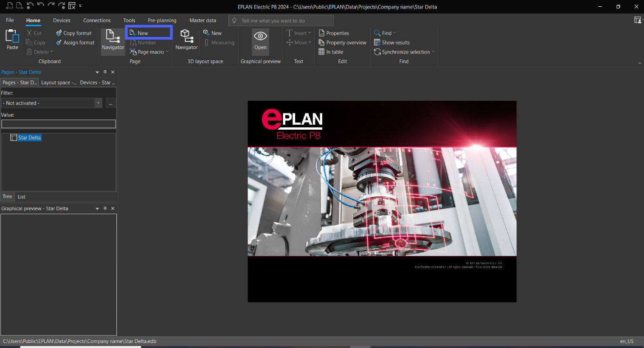Click the Tell me what you want search box
The width and height of the screenshot is (644, 348).
point(281,21)
